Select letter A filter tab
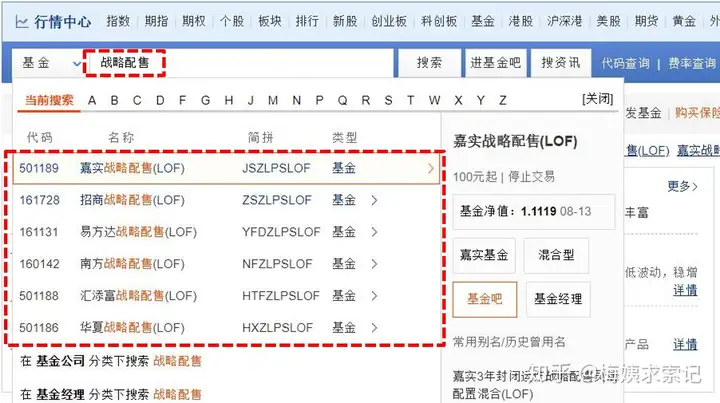720x403 pixels. (x=92, y=101)
